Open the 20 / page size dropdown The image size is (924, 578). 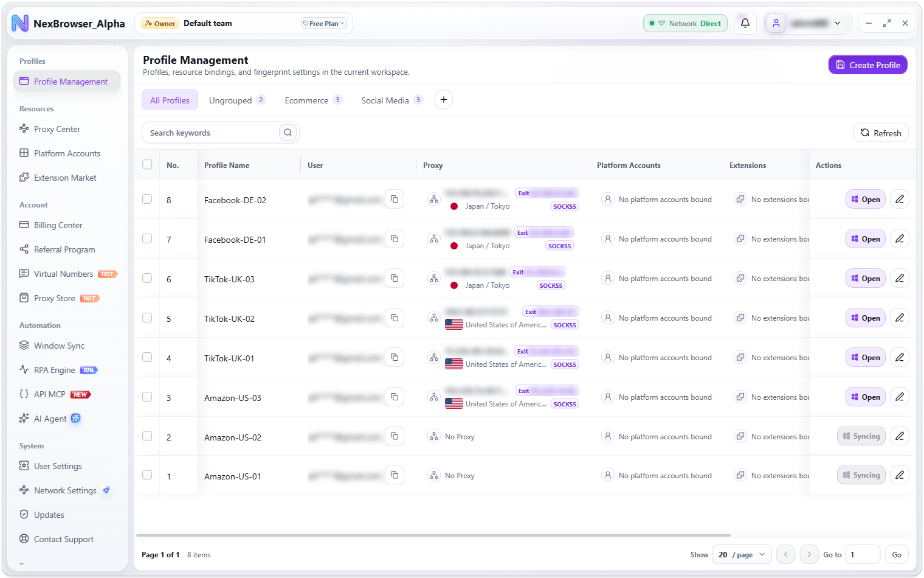click(742, 554)
